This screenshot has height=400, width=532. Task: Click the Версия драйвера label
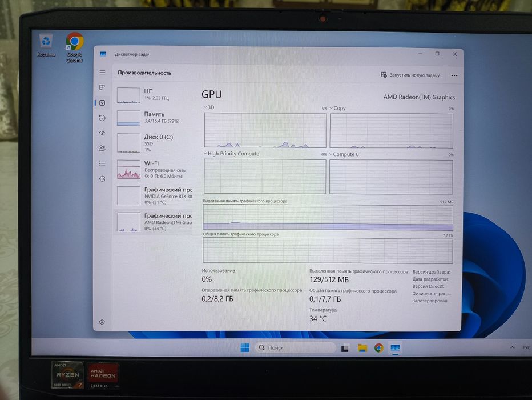(x=431, y=272)
